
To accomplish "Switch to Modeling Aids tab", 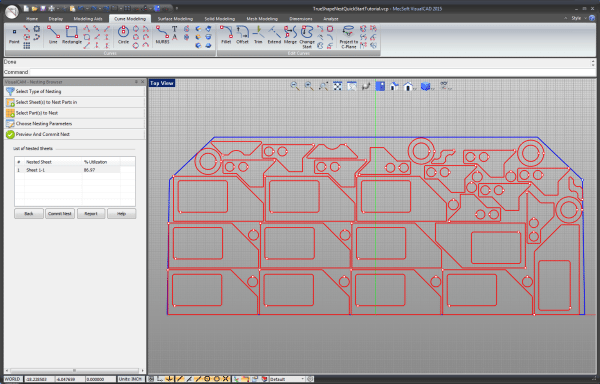I will [x=88, y=19].
